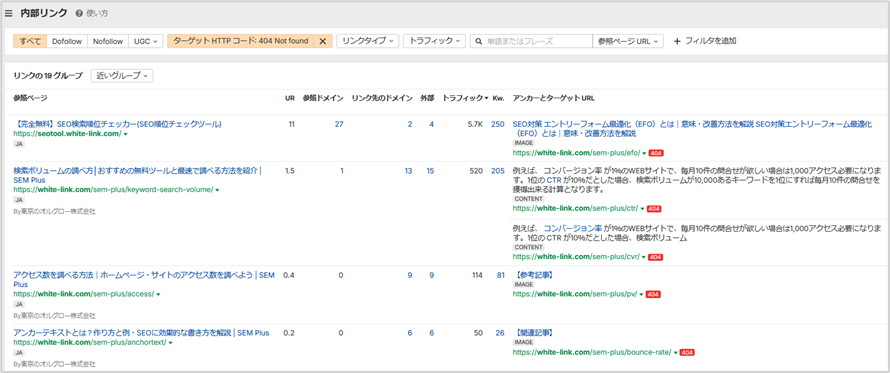Click keyword count 250

point(498,124)
